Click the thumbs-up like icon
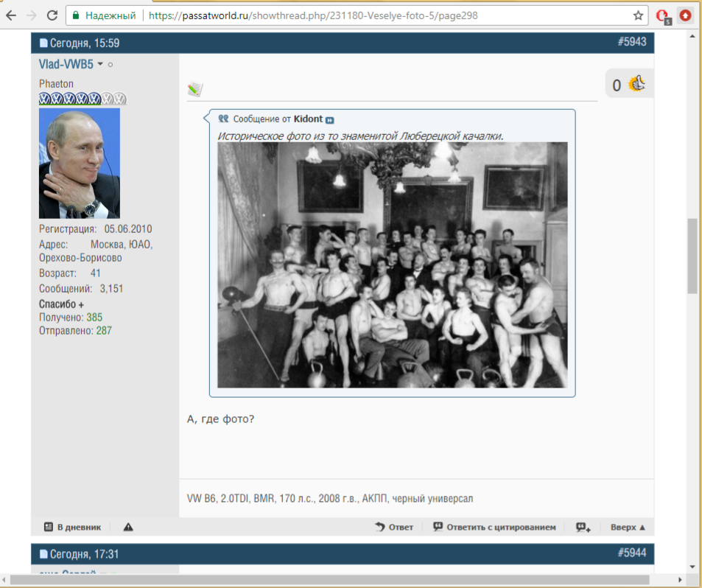The image size is (702, 588). click(636, 85)
